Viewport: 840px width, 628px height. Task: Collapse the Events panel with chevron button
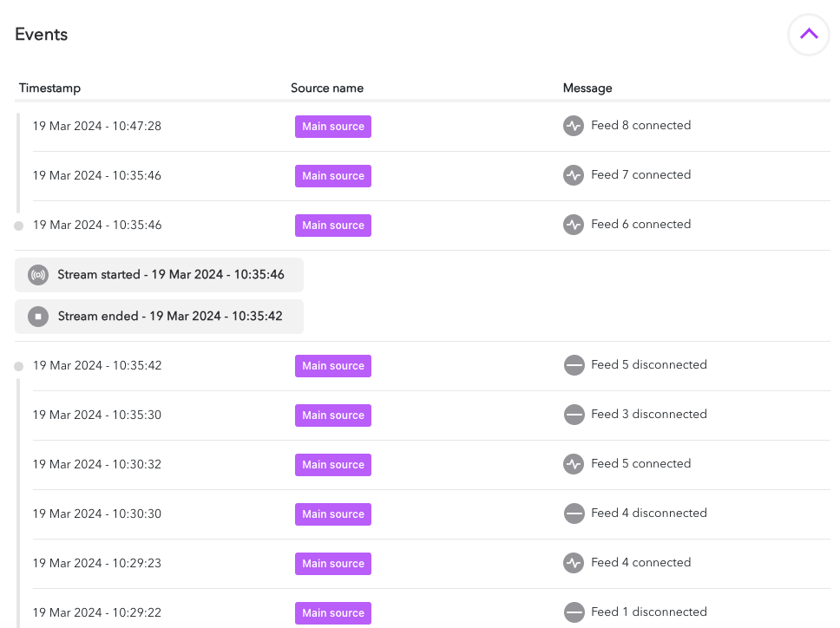click(808, 35)
